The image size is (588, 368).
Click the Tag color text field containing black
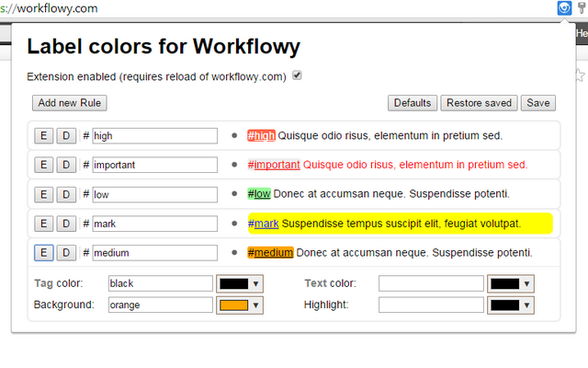161,283
